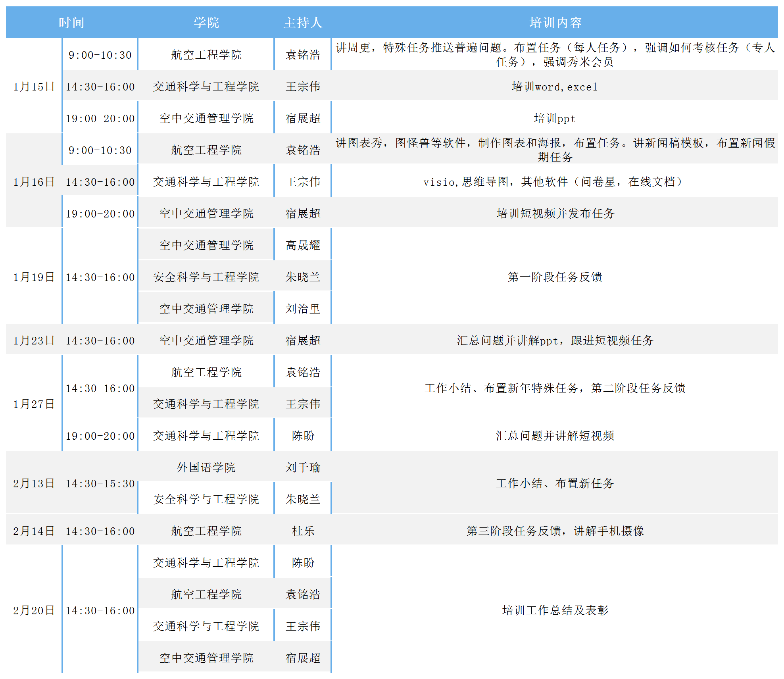Click the 培训工作总结及表彰 cell
784x679 pixels.
(555, 610)
